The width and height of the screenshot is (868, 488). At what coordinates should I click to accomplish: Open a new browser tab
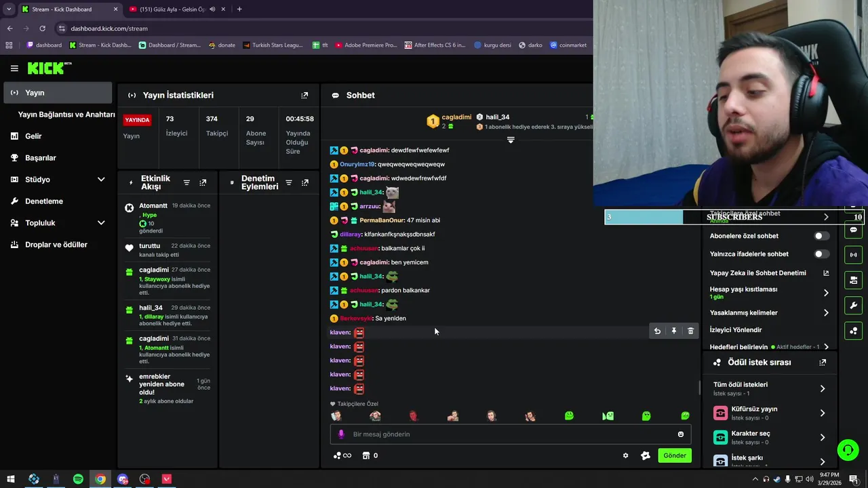tap(239, 9)
